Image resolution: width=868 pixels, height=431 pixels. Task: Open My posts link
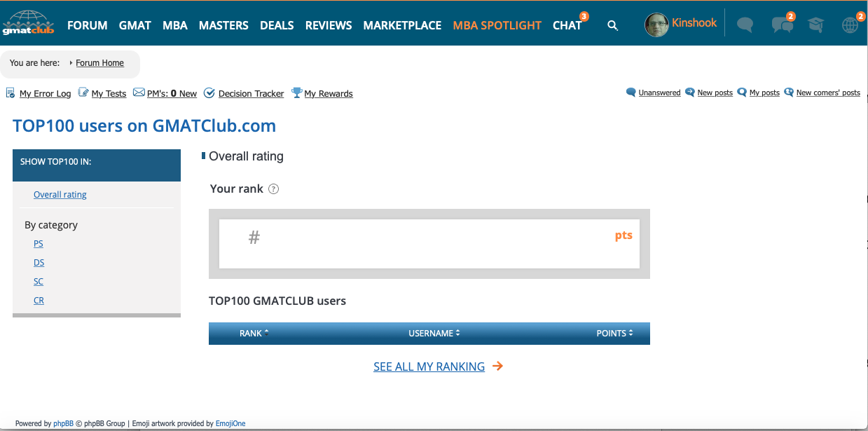[764, 93]
